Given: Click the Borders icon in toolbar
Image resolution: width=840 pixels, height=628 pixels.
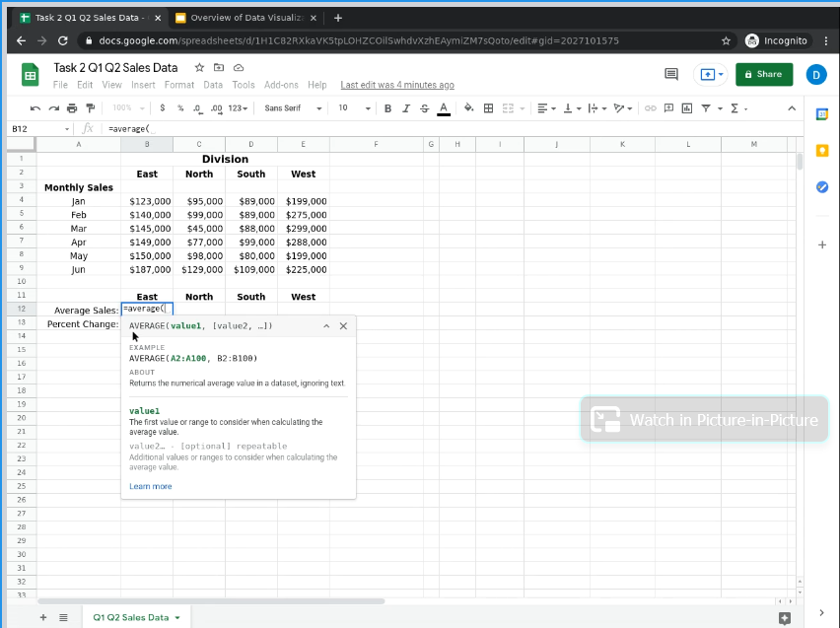Looking at the screenshot, I should 488,108.
